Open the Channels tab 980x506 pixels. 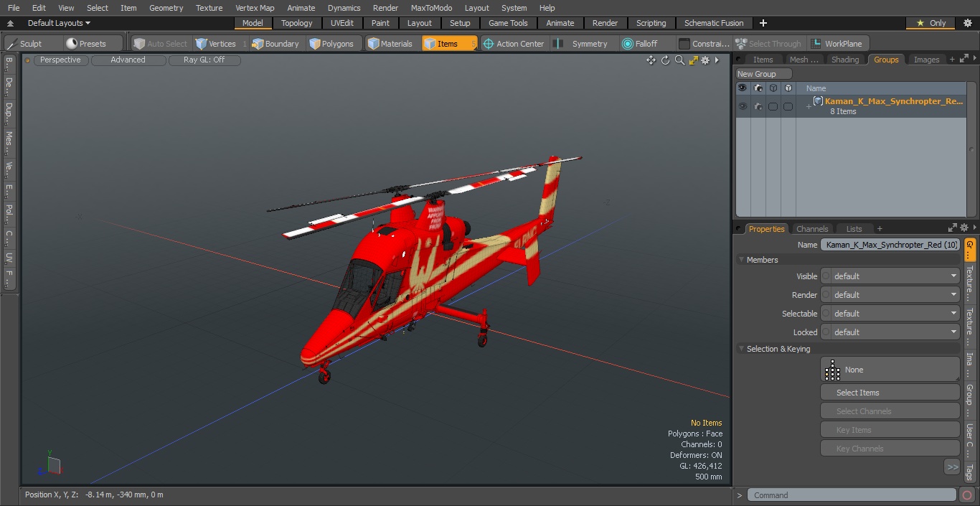tap(812, 229)
